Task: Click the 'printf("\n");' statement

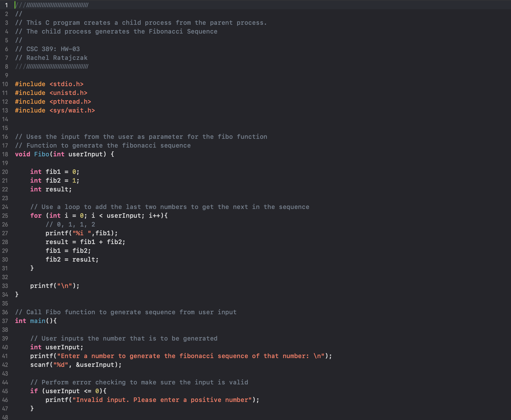Action: click(x=55, y=286)
